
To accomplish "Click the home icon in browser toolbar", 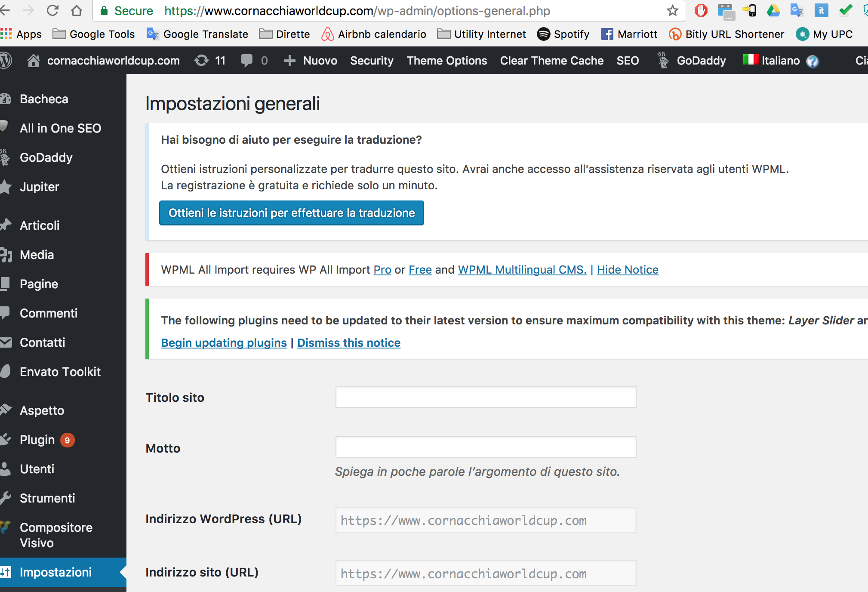I will pos(77,11).
